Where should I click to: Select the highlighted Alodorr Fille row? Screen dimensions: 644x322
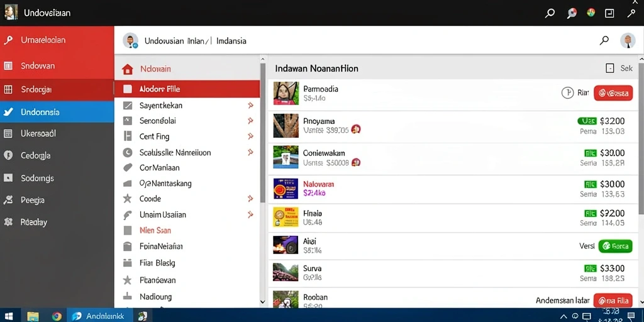tap(187, 89)
